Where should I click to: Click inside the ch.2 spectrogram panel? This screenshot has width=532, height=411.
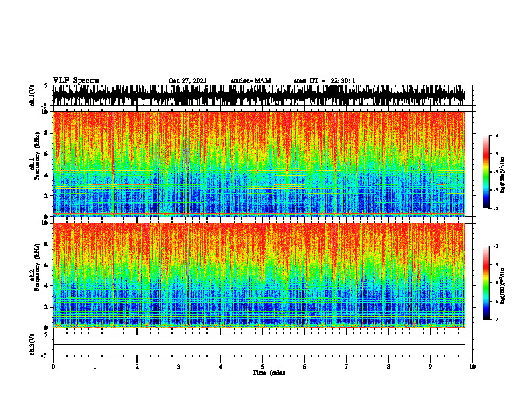point(262,275)
